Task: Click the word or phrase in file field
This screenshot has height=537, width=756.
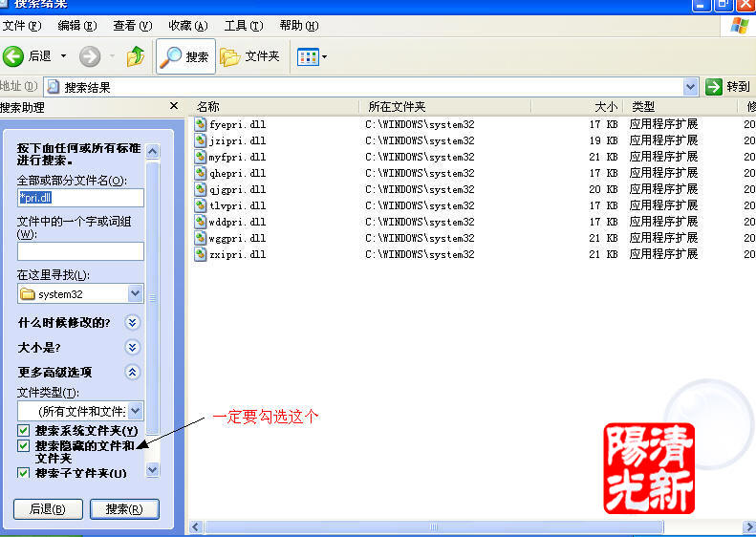Action: tap(80, 251)
